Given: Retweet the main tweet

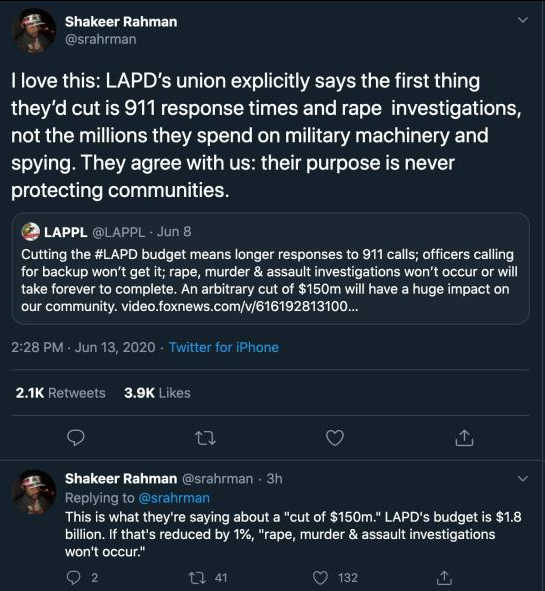Looking at the screenshot, I should pos(205,438).
